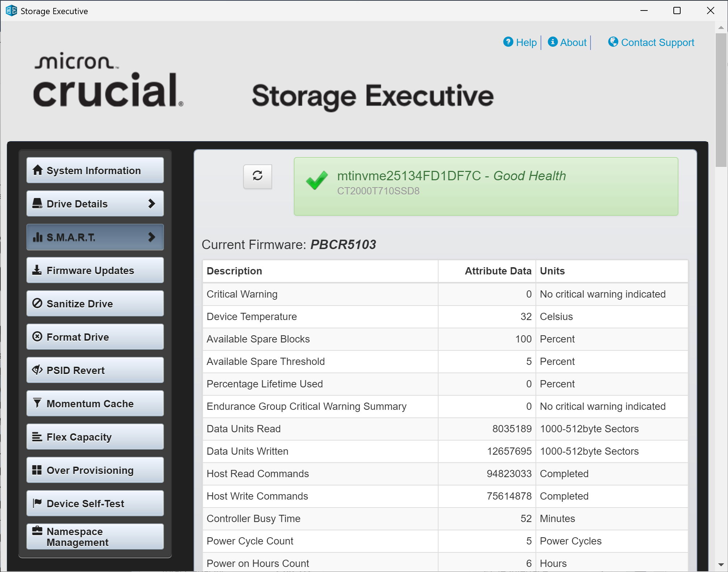Click the funnel icon on Momentum Cache
This screenshot has height=572, width=728.
(x=37, y=403)
